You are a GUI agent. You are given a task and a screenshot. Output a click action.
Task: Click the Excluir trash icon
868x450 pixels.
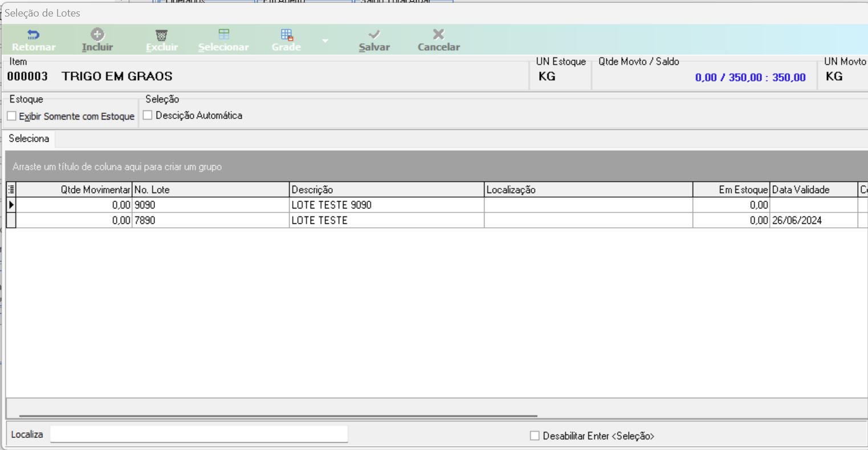[x=162, y=35]
